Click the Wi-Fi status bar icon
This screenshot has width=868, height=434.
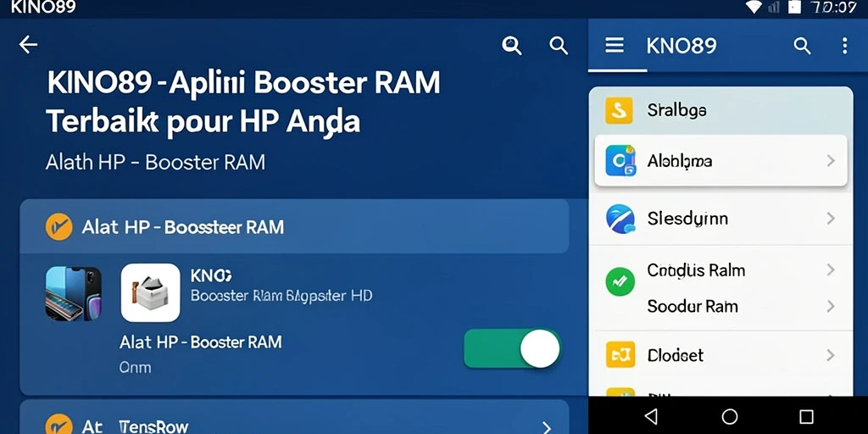tap(754, 7)
